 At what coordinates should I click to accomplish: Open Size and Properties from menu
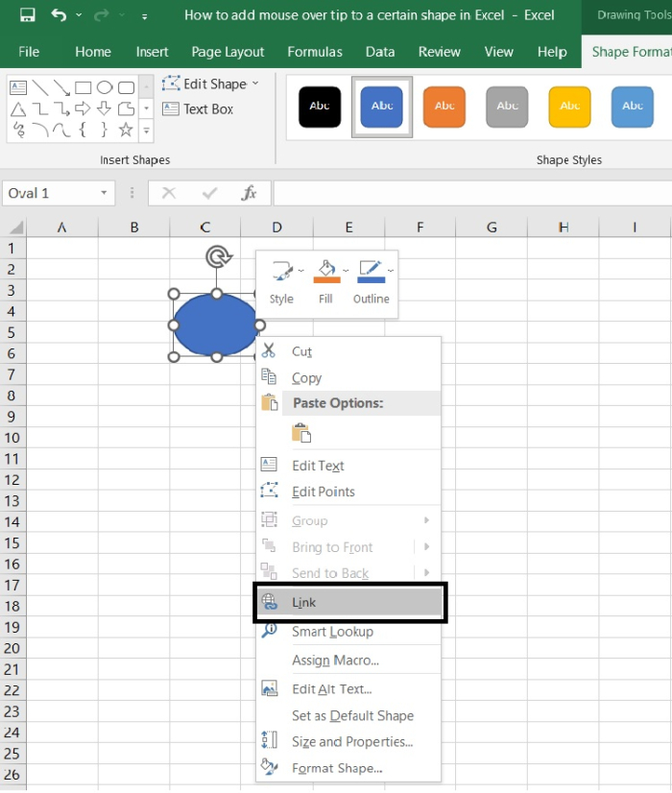point(348,742)
